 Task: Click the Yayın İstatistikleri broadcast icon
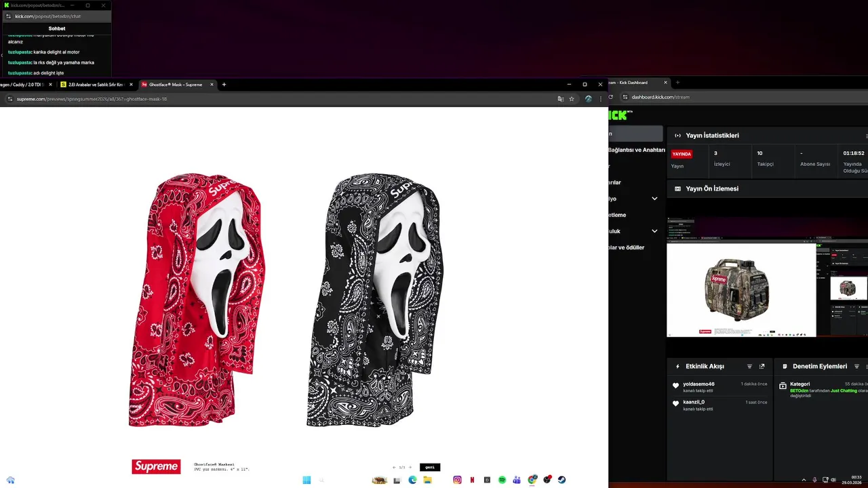[x=677, y=136]
